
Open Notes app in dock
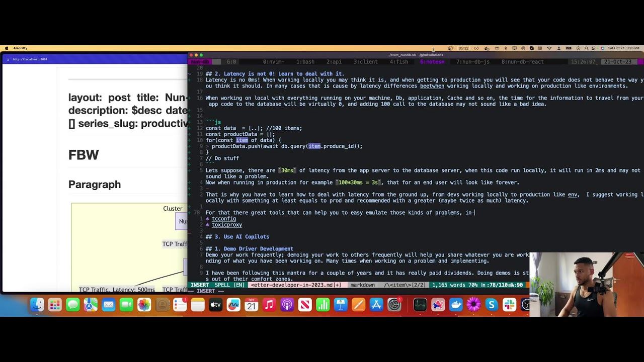198,305
